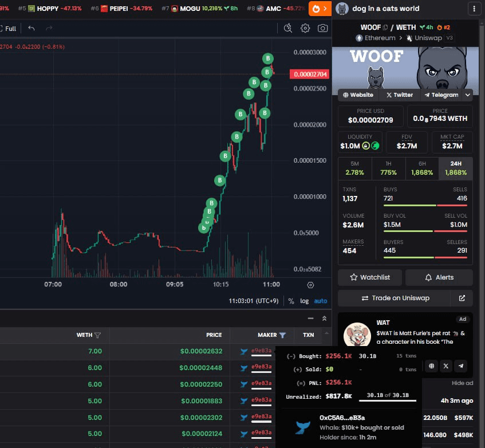Select the 24H change tab
The image size is (485, 448).
[456, 168]
